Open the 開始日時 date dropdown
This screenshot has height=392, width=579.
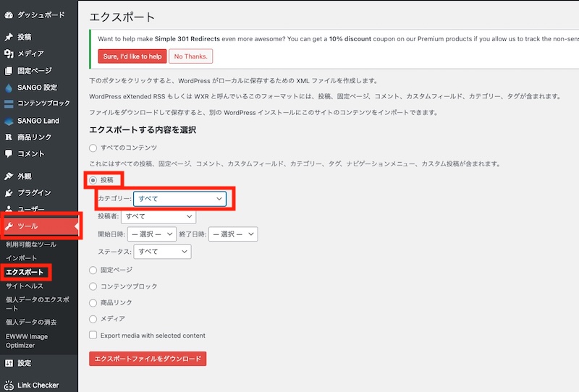click(x=152, y=234)
